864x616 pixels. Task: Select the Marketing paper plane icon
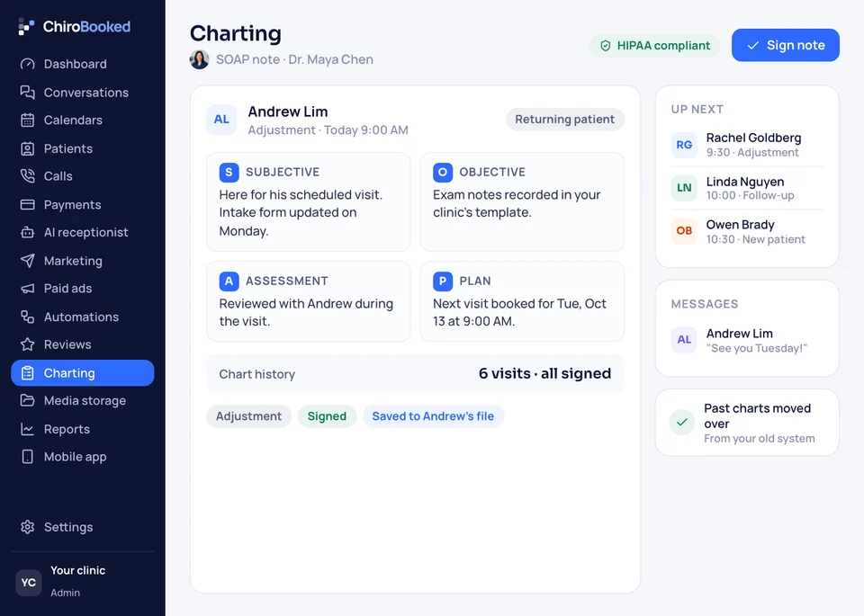point(28,261)
